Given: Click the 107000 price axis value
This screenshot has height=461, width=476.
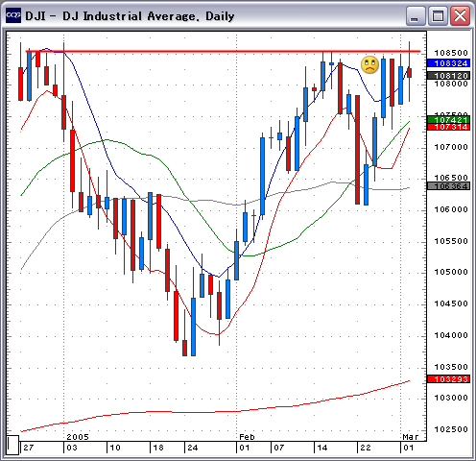Looking at the screenshot, I should [451, 147].
